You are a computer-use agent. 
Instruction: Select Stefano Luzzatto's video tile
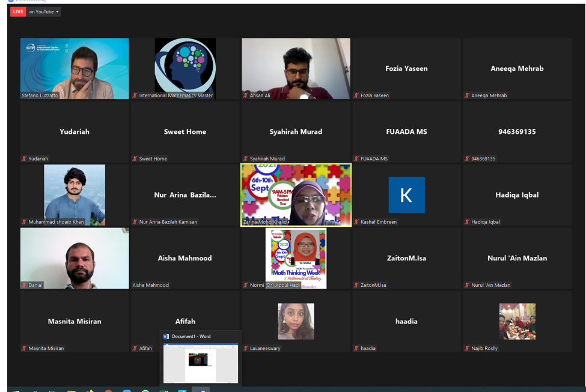coord(75,68)
